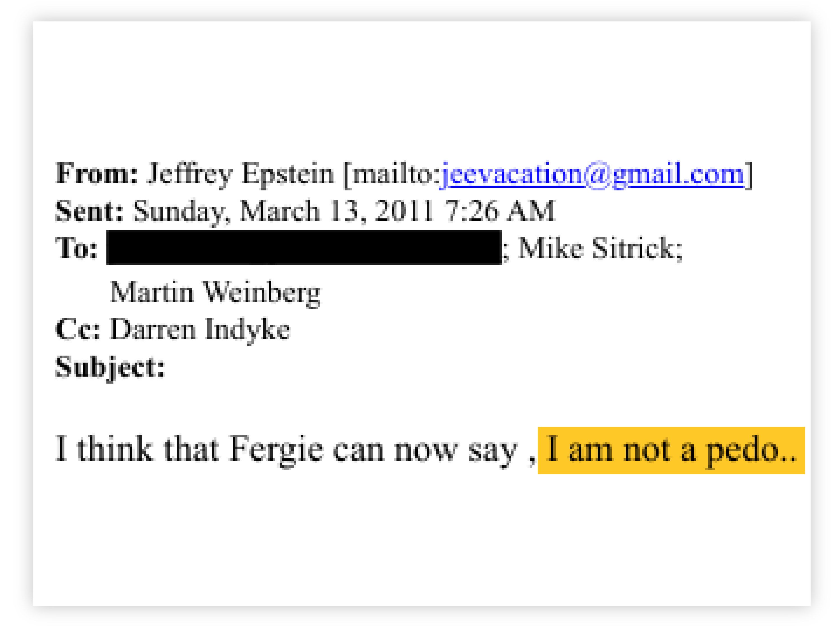Click the black redacted recipient bar

click(304, 248)
